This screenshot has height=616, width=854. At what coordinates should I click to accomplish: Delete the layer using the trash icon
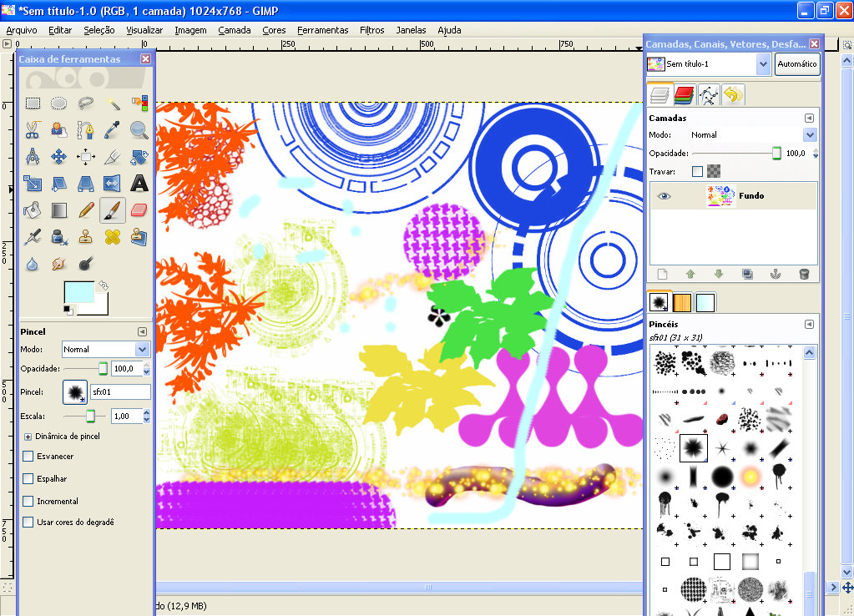tap(803, 273)
